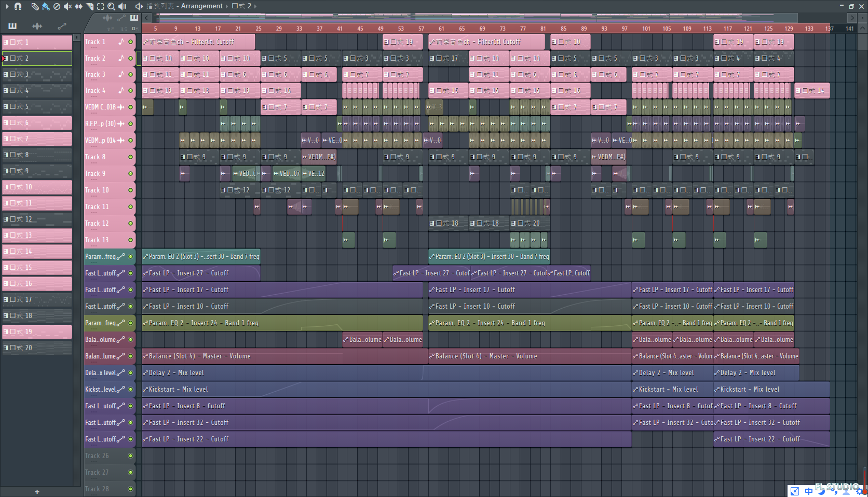Click bar 101 on the timeline ruler
The width and height of the screenshot is (868, 497).
point(646,29)
